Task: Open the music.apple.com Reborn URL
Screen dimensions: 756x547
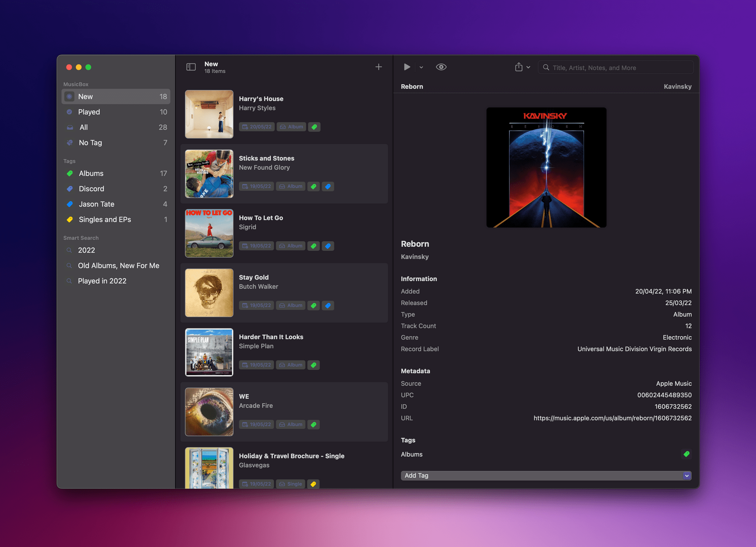Action: click(612, 418)
